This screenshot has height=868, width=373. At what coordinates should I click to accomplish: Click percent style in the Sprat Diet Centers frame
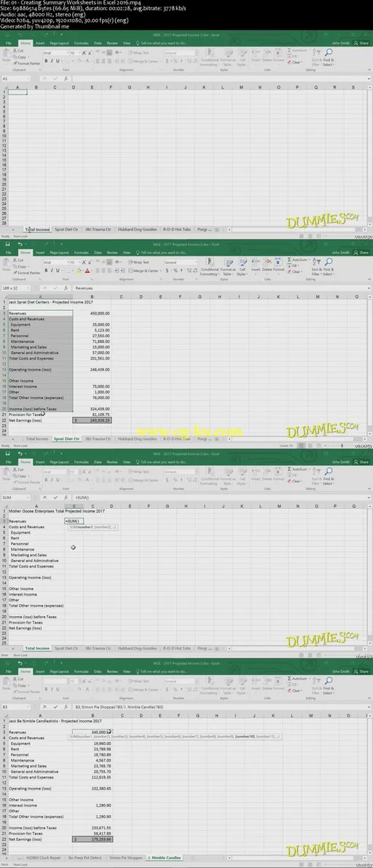pyautogui.click(x=175, y=271)
